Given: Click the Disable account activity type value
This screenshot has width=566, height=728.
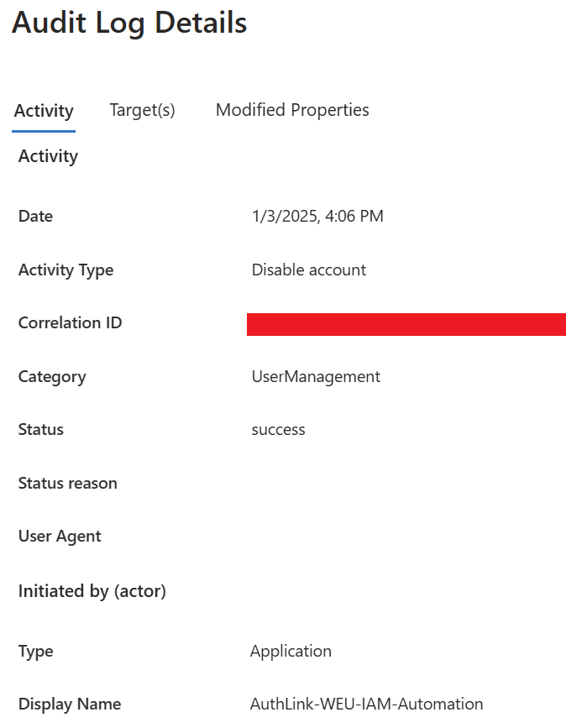Looking at the screenshot, I should pos(309,270).
